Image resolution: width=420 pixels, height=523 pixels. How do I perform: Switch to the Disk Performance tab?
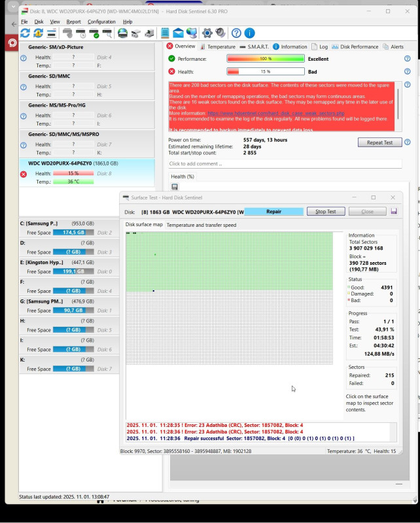[355, 46]
